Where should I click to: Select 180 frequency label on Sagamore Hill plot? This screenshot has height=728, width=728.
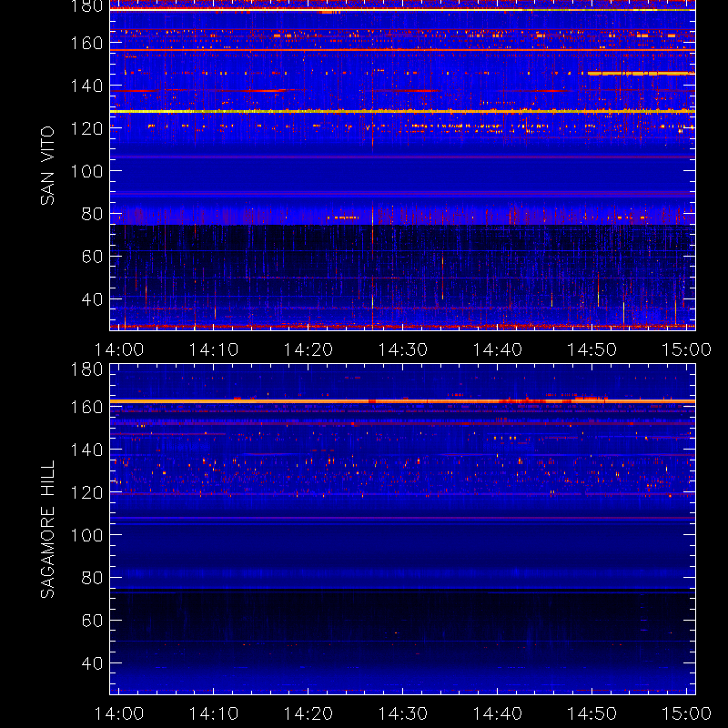pos(86,369)
